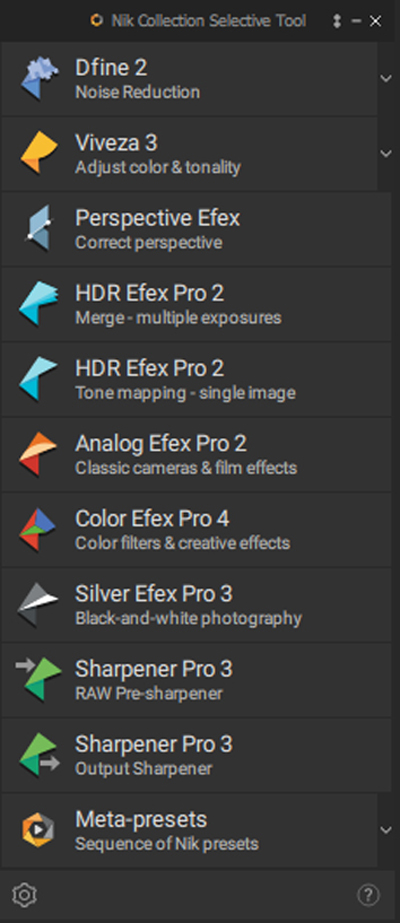
Task: Open help with the question mark icon
Action: pos(368,895)
